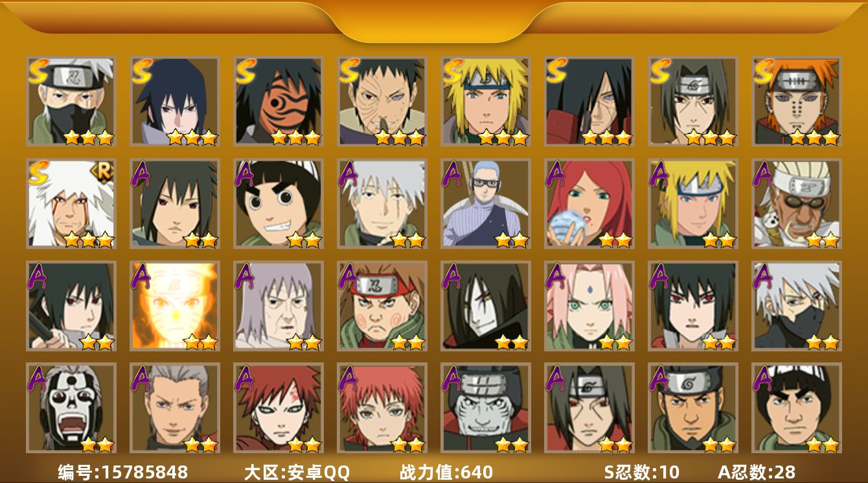Viewport: 868px width, 483px height.
Task: Choose the red-haired ninja with forehead tattoo
Action: [279, 408]
